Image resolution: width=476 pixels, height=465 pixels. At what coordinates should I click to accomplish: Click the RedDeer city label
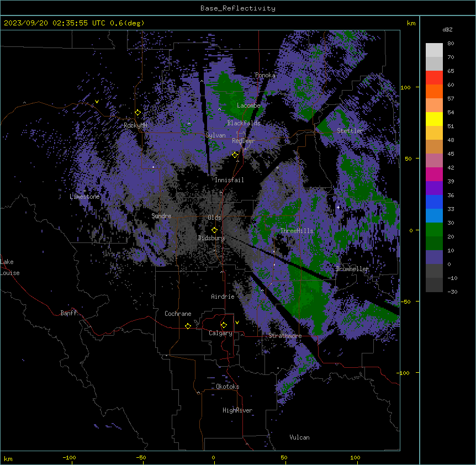click(244, 141)
